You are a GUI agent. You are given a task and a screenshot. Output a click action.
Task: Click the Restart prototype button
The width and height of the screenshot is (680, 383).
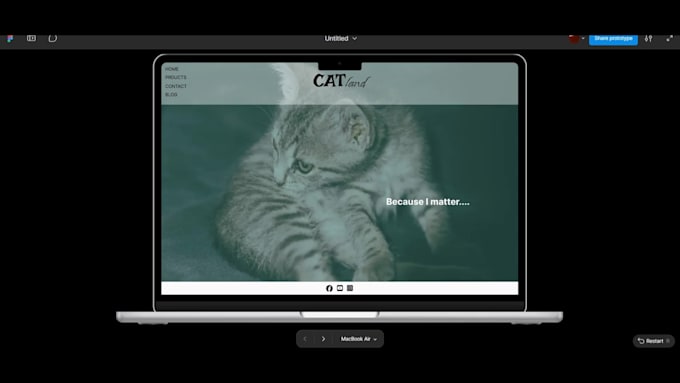pos(654,341)
